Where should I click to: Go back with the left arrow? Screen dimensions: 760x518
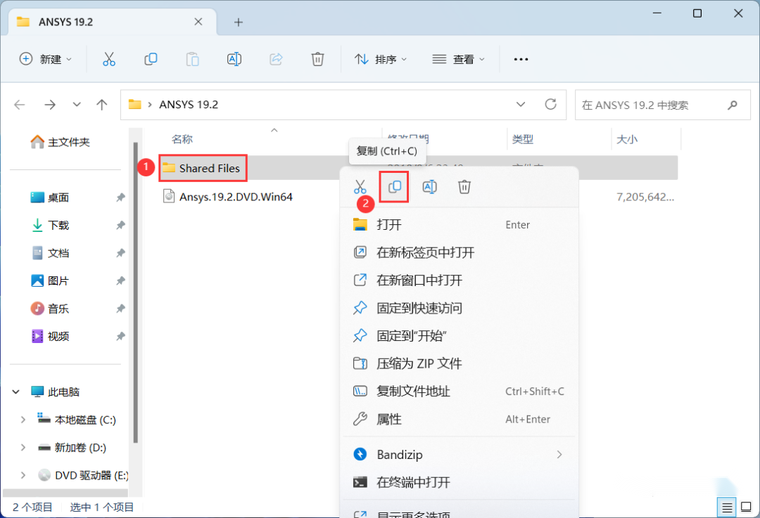[19, 105]
